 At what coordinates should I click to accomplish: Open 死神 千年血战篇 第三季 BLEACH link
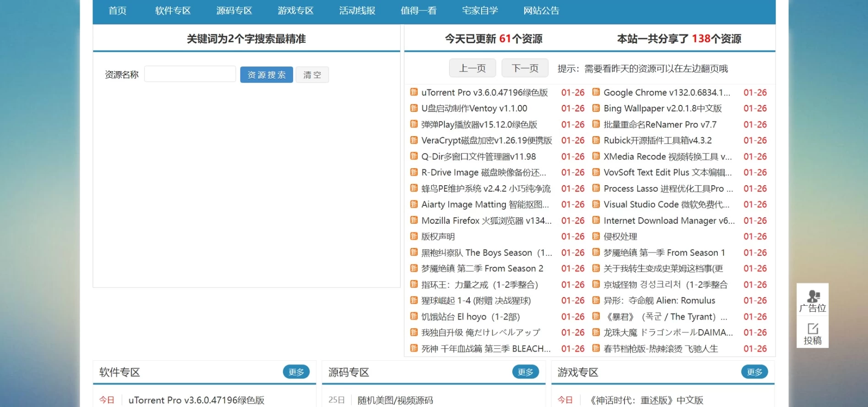[x=486, y=349]
